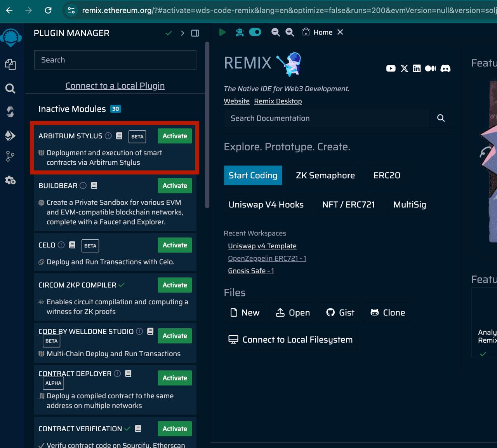Open the Remix Desktop link

point(278,101)
